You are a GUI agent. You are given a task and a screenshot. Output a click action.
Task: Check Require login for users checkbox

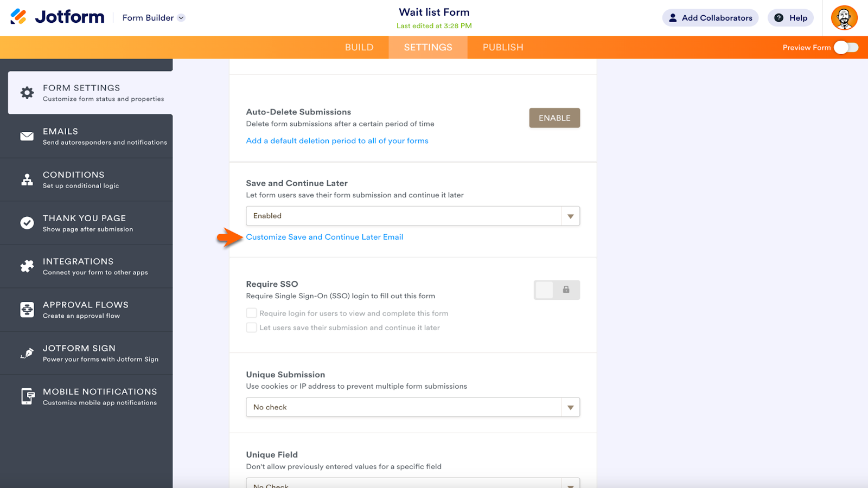pyautogui.click(x=251, y=313)
